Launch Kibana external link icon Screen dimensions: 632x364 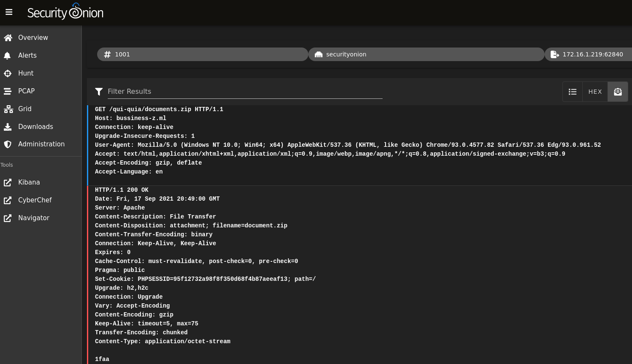click(8, 182)
